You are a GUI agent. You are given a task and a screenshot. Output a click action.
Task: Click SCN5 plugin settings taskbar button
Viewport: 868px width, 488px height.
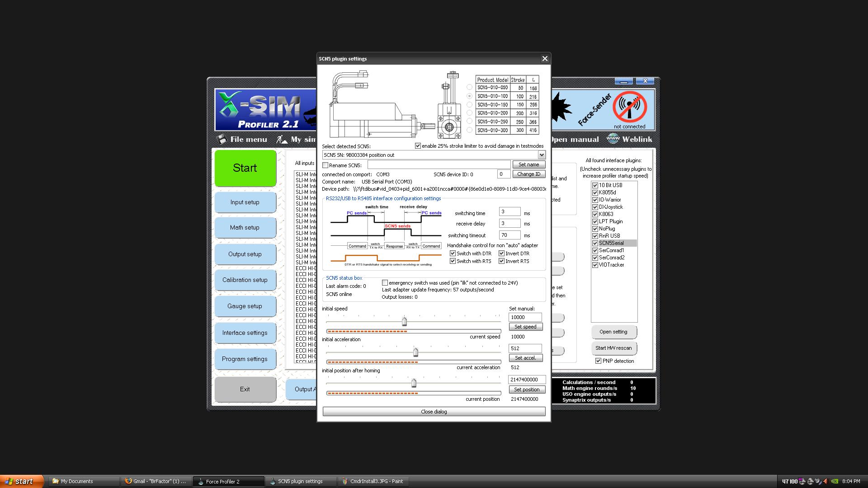[301, 481]
